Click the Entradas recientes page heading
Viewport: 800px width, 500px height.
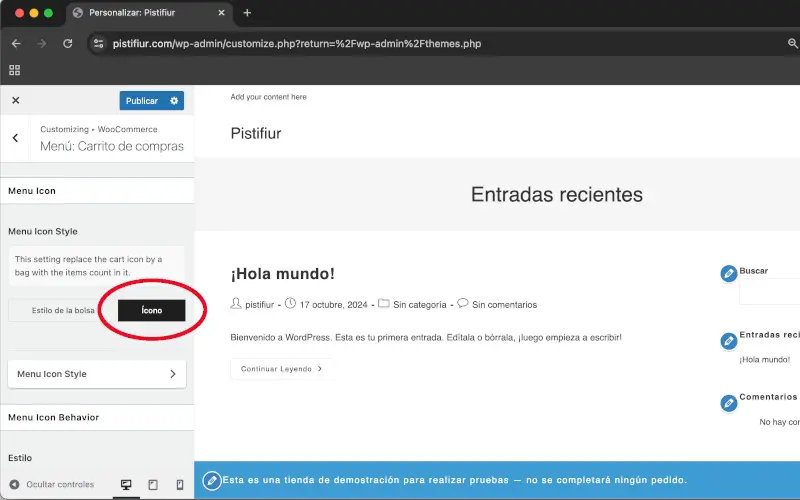click(557, 194)
